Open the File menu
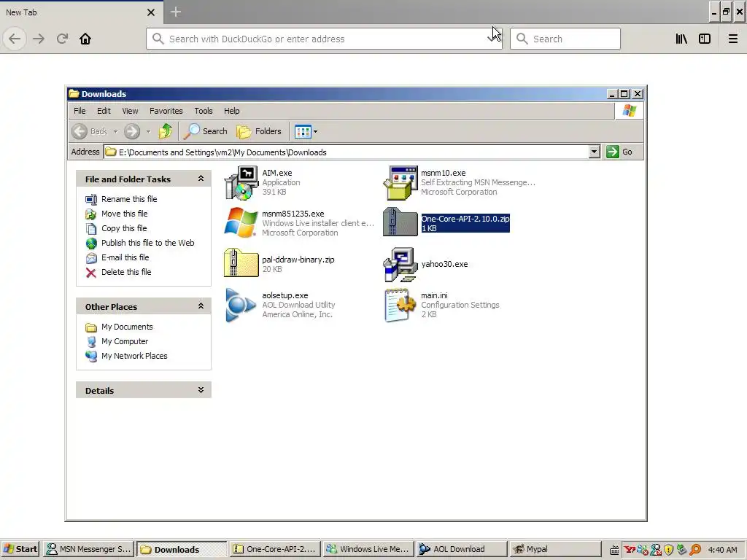The image size is (747, 560). pos(80,111)
